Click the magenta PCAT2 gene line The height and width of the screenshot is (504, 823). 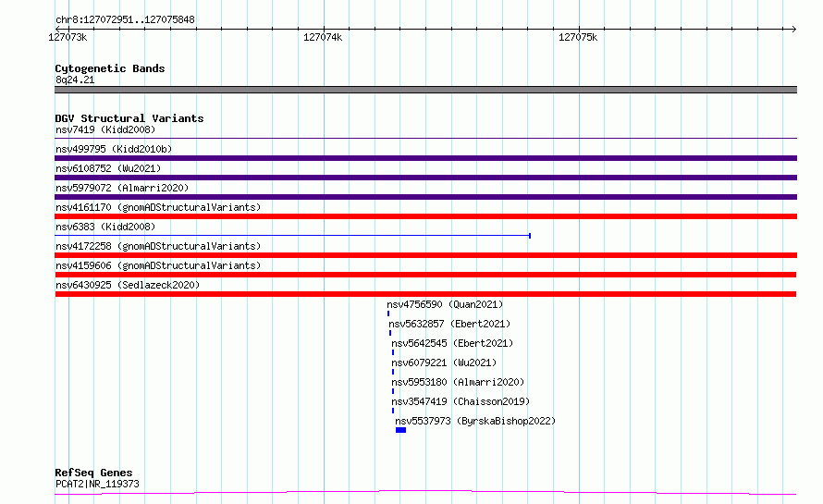425,493
